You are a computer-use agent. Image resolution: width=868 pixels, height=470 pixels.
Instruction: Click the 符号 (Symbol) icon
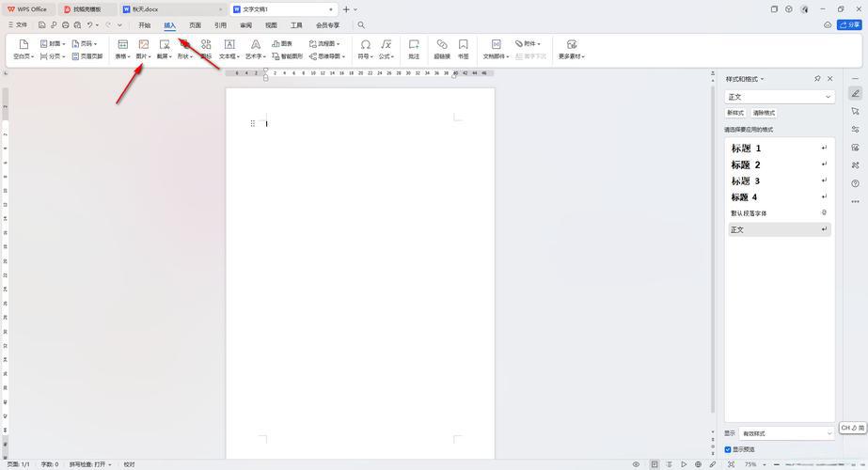[x=365, y=45]
